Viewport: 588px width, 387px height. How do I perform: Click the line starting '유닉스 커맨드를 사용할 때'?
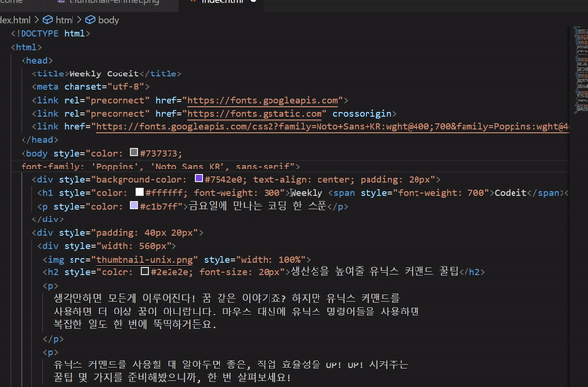click(x=230, y=364)
